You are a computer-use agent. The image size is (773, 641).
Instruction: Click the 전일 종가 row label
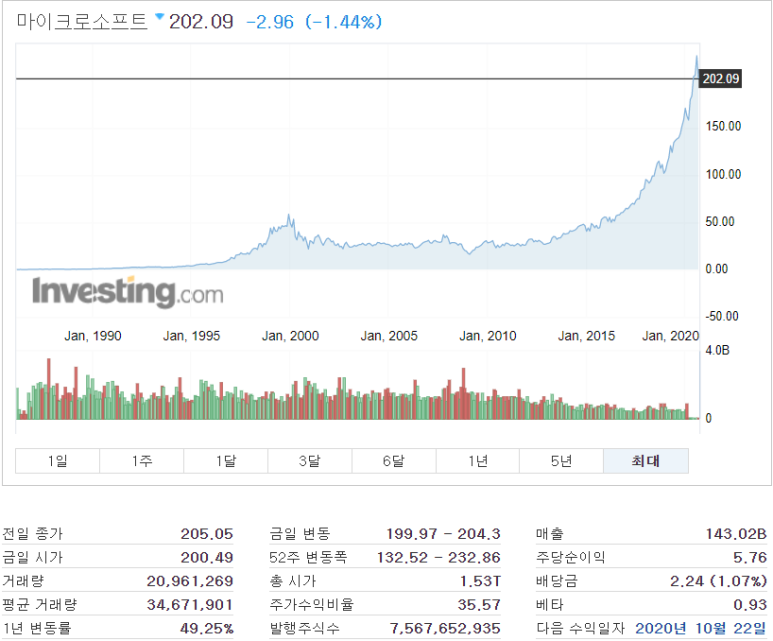point(33,534)
